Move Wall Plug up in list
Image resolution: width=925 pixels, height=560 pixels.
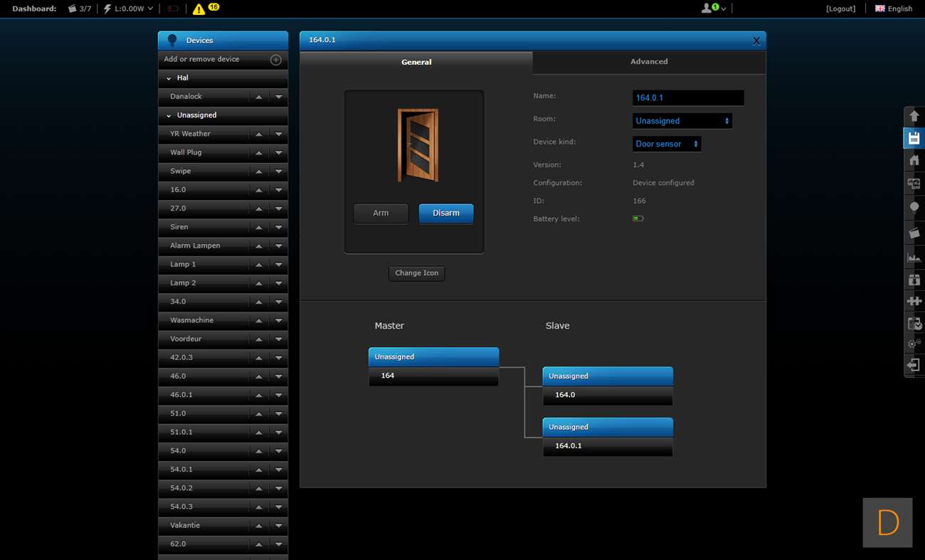coord(259,153)
